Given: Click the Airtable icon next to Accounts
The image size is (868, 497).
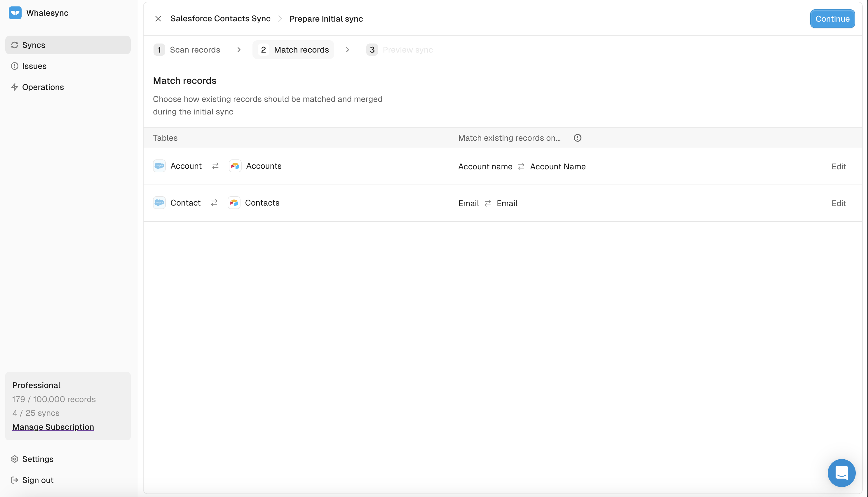Looking at the screenshot, I should pos(235,166).
